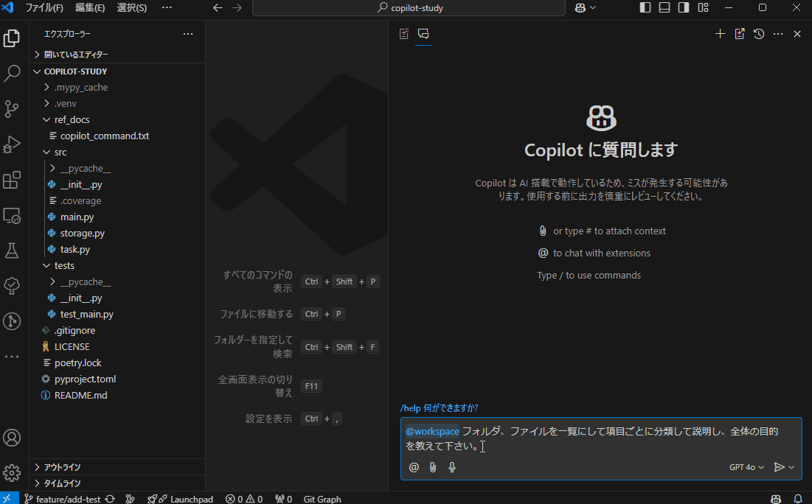
Task: Open Explorer views and more actions ellipsis
Action: 188,34
